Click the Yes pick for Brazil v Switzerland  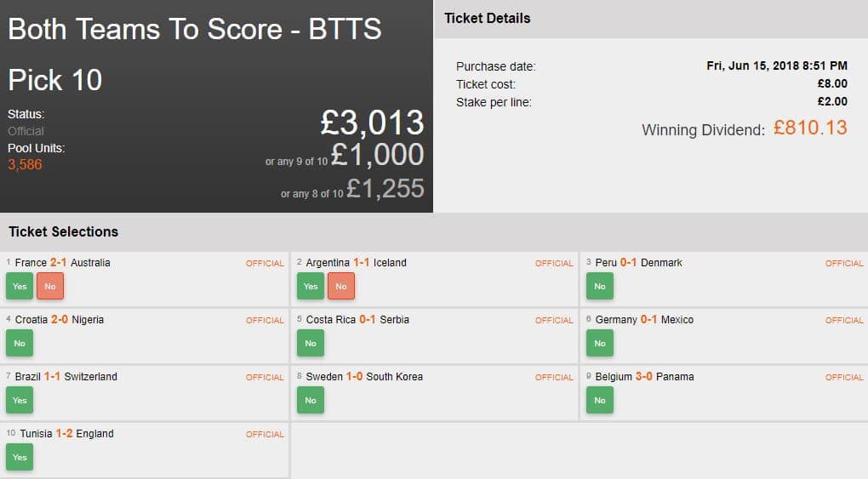(20, 401)
